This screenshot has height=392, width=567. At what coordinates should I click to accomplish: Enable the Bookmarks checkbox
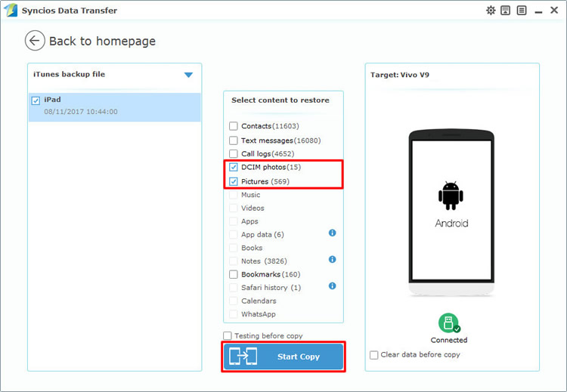(234, 274)
